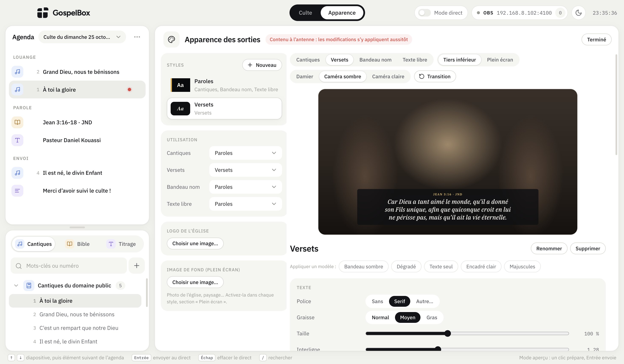Viewport: 624px width, 364px height.
Task: Click search magnifier icon in song search
Action: tap(19, 266)
